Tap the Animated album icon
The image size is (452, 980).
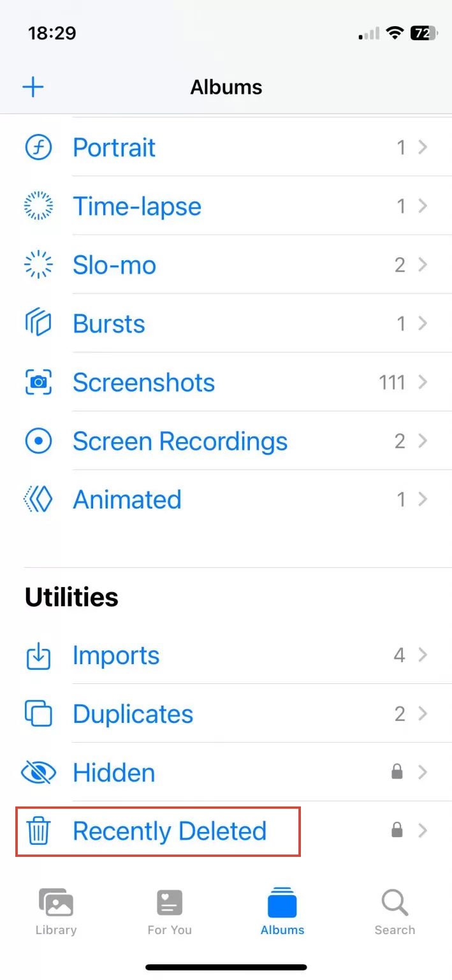click(x=38, y=500)
